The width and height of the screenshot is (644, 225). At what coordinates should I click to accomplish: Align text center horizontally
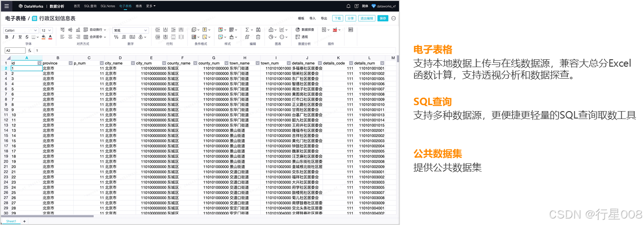(x=71, y=37)
